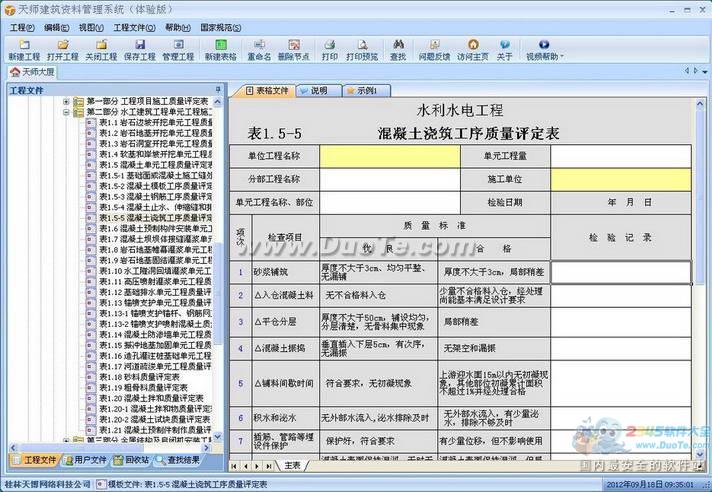Screen dimensions: 712x492
Task: Click the △入仓混凝土料 table cell
Action: tap(286, 295)
